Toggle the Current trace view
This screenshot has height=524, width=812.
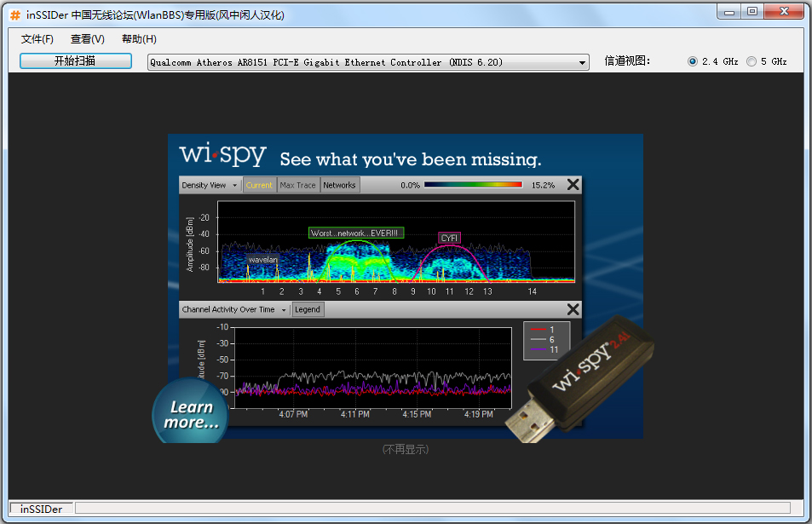point(259,184)
